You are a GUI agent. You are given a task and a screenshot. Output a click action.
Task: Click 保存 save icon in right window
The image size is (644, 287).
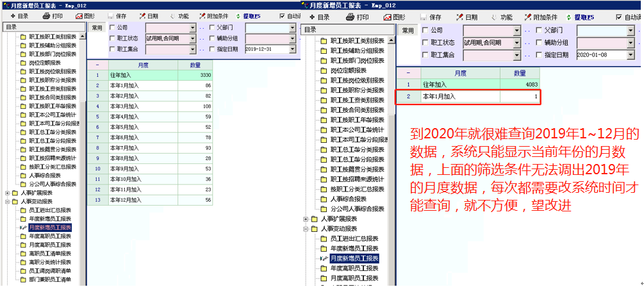point(429,17)
